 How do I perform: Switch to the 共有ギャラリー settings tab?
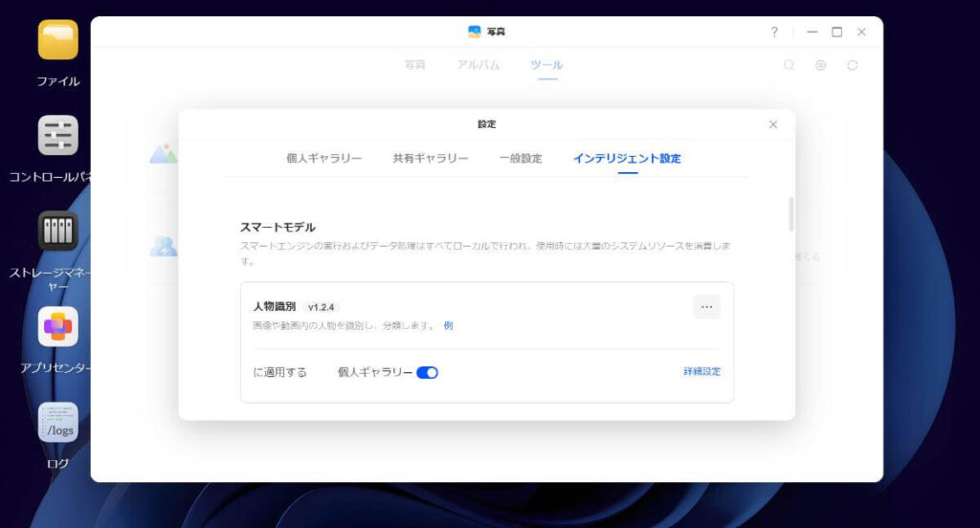coord(431,159)
